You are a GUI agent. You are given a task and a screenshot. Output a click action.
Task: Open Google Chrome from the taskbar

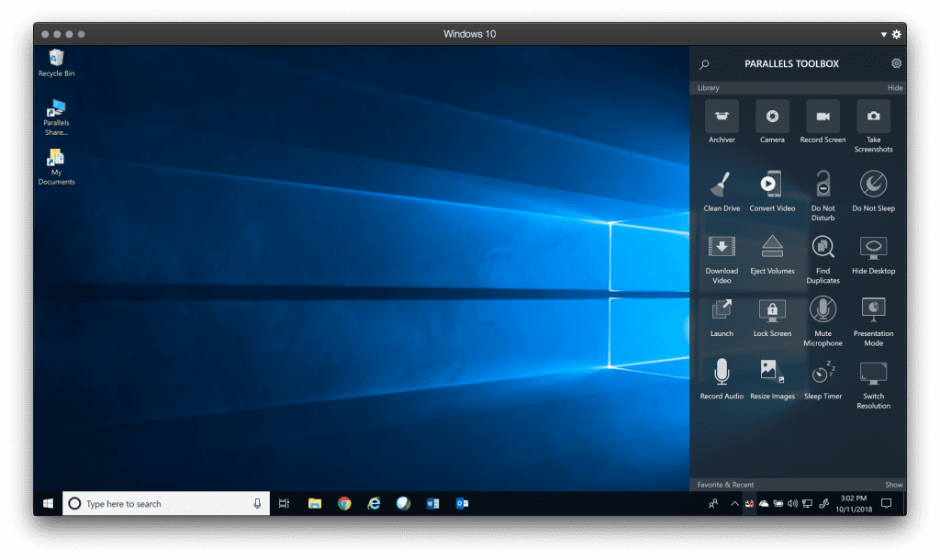click(x=344, y=503)
